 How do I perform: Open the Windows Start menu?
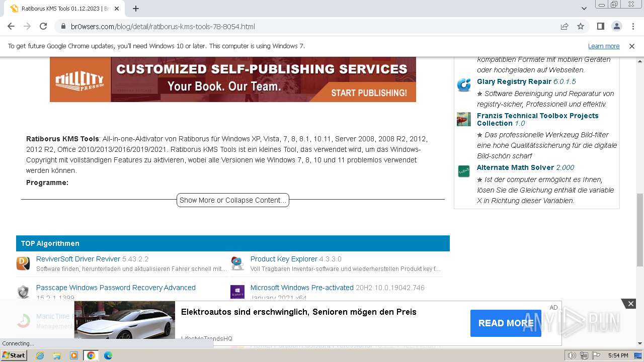click(14, 355)
